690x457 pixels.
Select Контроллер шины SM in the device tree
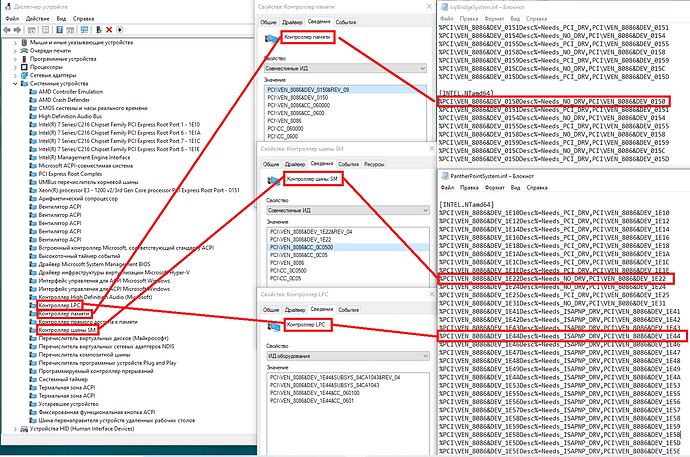(x=67, y=330)
